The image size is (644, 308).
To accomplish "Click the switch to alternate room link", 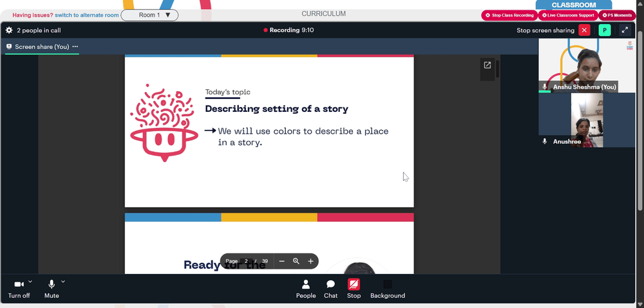I will tap(87, 15).
